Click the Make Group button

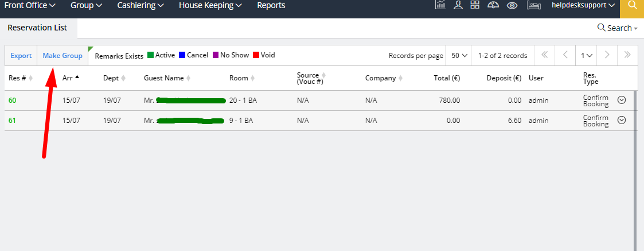tap(63, 56)
